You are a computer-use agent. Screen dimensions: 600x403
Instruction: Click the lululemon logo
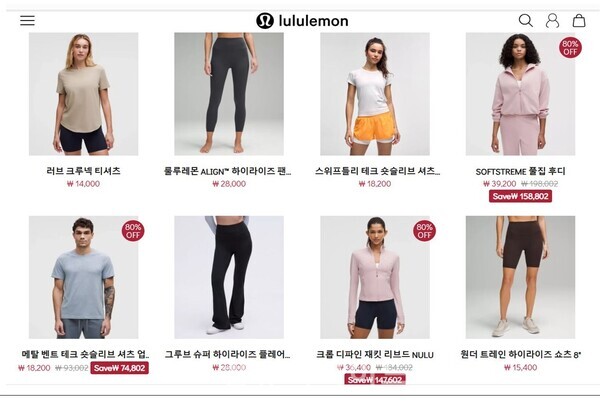pos(302,21)
